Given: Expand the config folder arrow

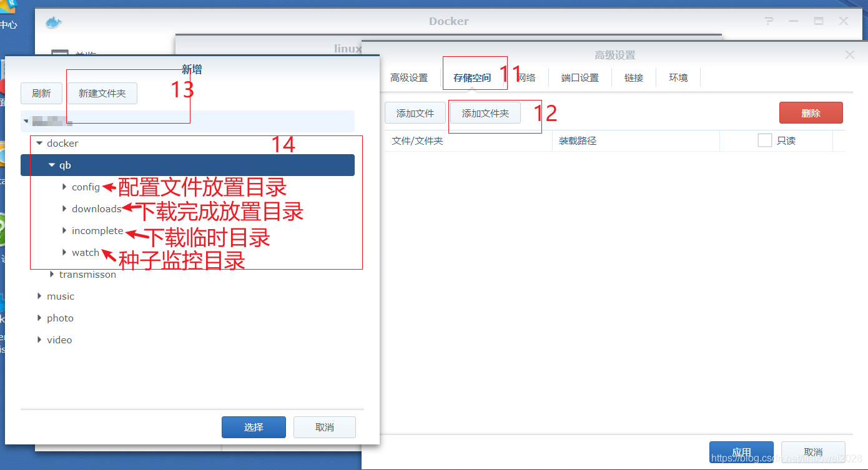Looking at the screenshot, I should tap(64, 187).
